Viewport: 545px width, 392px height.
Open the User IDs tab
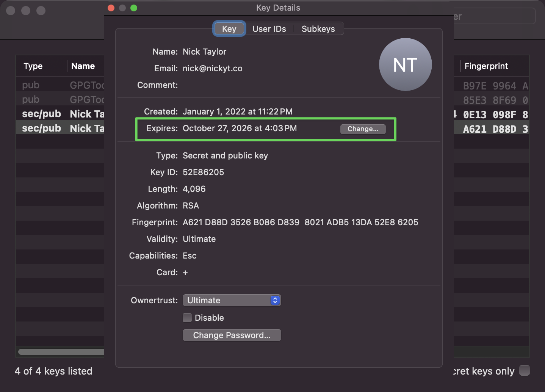pos(269,29)
